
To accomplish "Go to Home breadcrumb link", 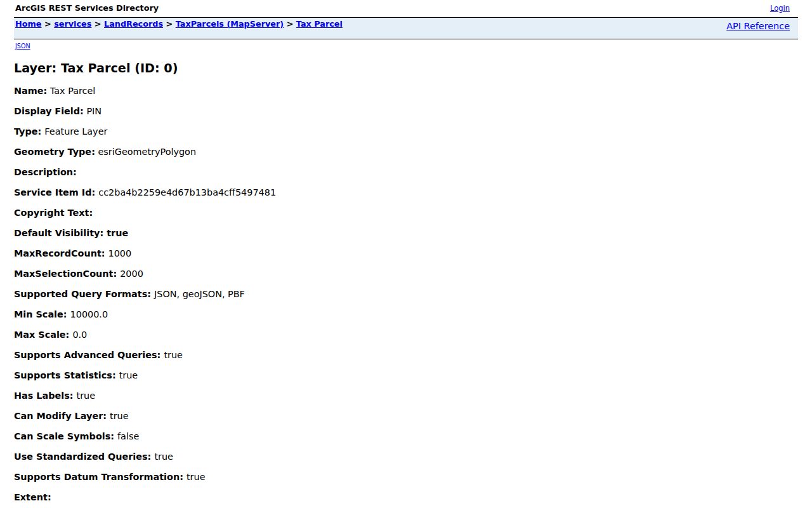I will [29, 24].
